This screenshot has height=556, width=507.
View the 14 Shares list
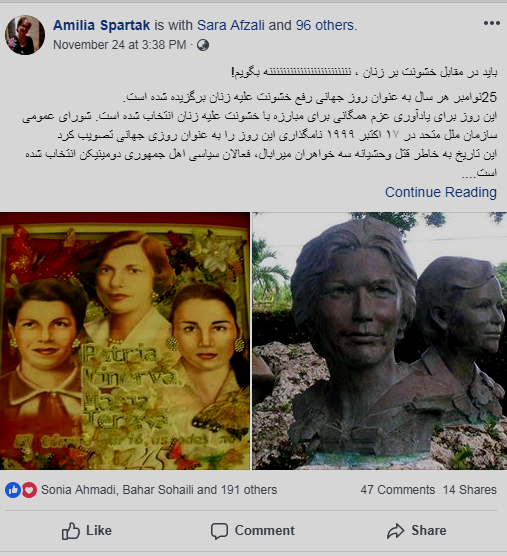(x=470, y=490)
